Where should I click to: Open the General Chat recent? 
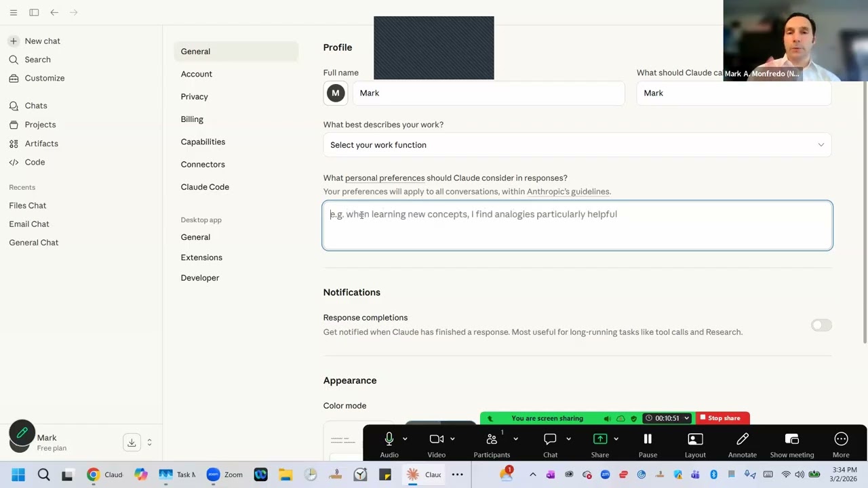pos(34,242)
